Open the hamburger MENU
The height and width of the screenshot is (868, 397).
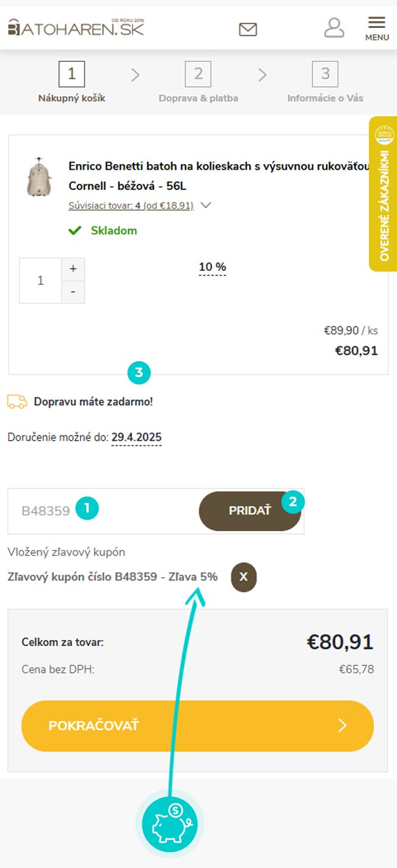pos(377,28)
